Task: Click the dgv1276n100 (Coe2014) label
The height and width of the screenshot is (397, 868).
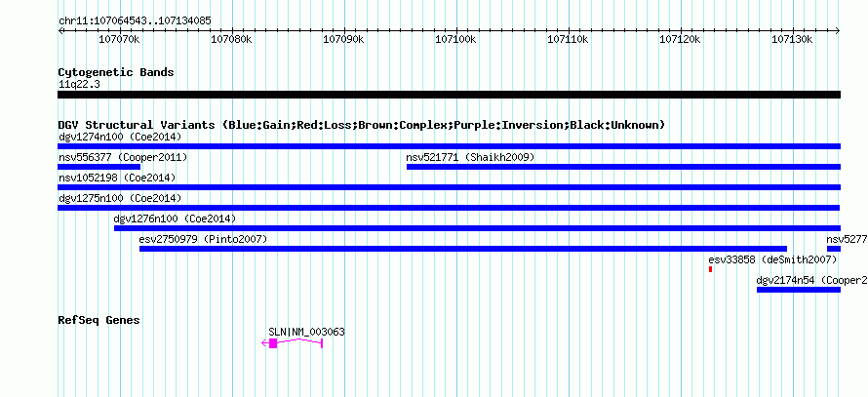Action: pos(175,218)
